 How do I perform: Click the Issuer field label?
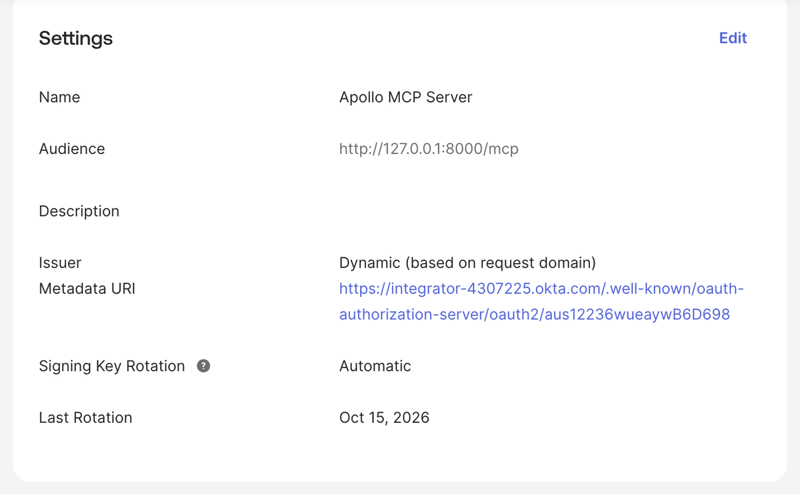pyautogui.click(x=60, y=263)
